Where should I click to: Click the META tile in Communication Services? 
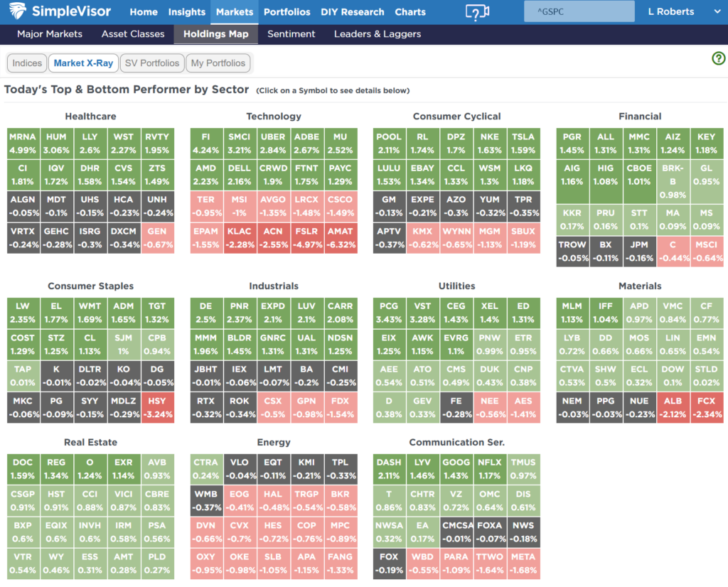[x=523, y=564]
